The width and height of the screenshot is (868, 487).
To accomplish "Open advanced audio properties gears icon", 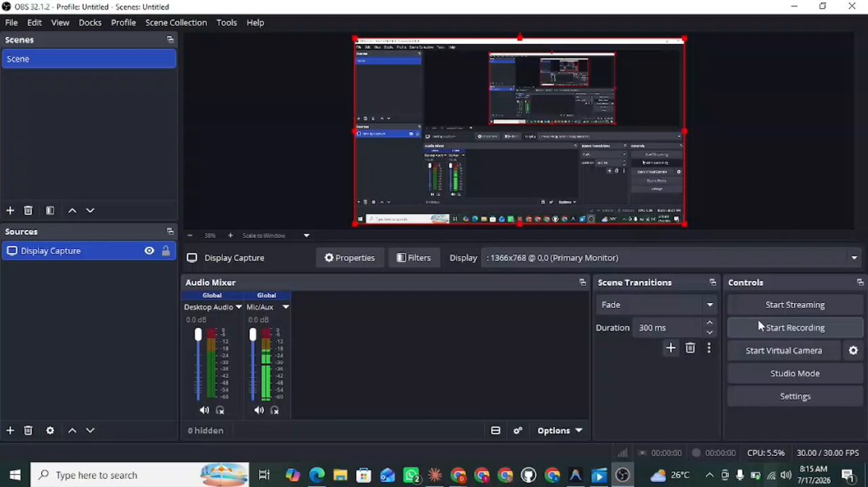I will coord(518,431).
